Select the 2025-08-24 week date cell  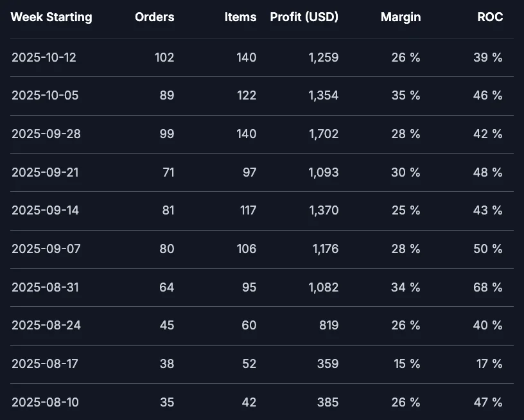click(x=46, y=326)
